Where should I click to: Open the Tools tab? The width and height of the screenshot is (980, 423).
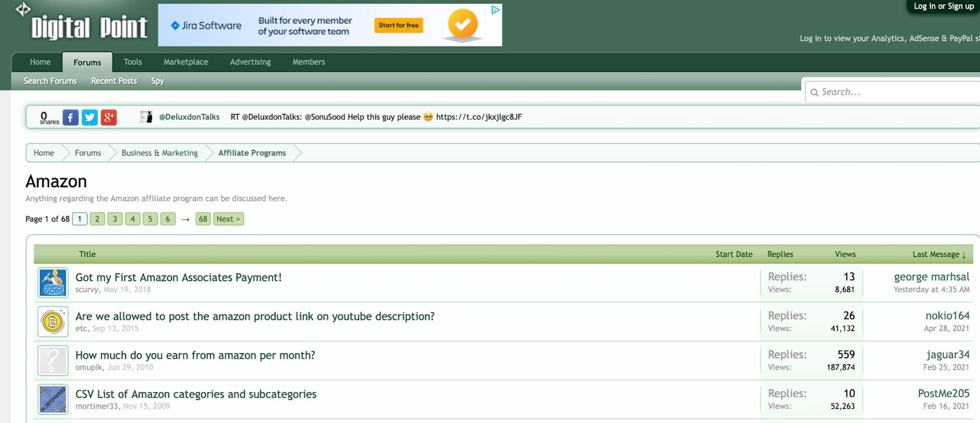coord(132,62)
